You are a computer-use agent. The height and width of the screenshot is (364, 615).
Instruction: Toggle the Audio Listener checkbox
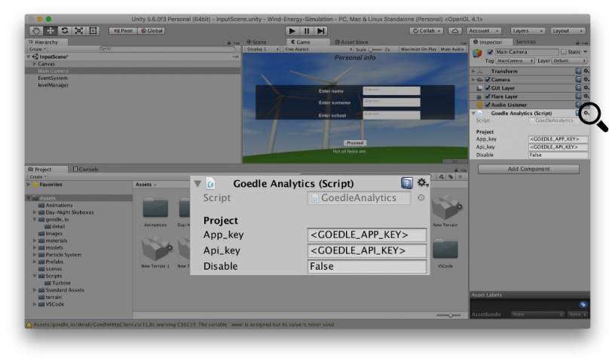[x=488, y=105]
